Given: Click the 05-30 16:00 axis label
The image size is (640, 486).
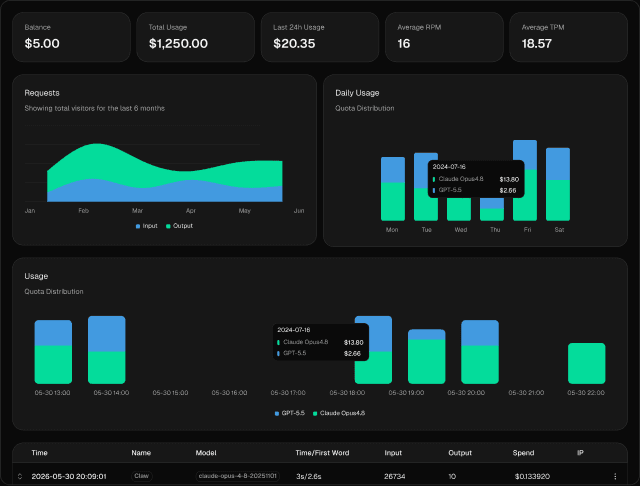Looking at the screenshot, I should pos(229,393).
